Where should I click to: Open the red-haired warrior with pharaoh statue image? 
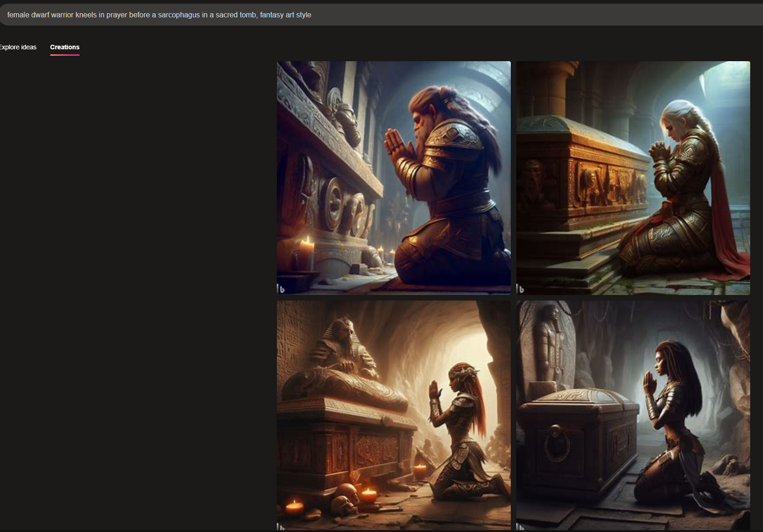(x=393, y=415)
